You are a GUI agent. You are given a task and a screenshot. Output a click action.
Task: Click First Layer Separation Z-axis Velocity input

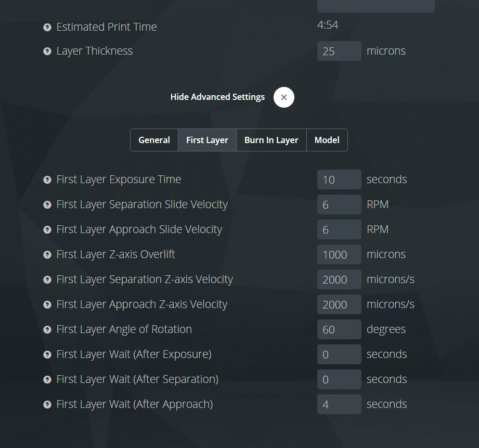(x=339, y=279)
